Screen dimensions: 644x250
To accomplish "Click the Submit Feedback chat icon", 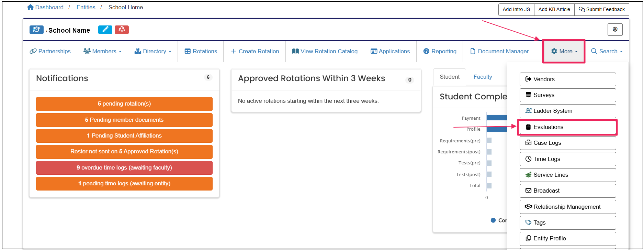I will 582,9.
